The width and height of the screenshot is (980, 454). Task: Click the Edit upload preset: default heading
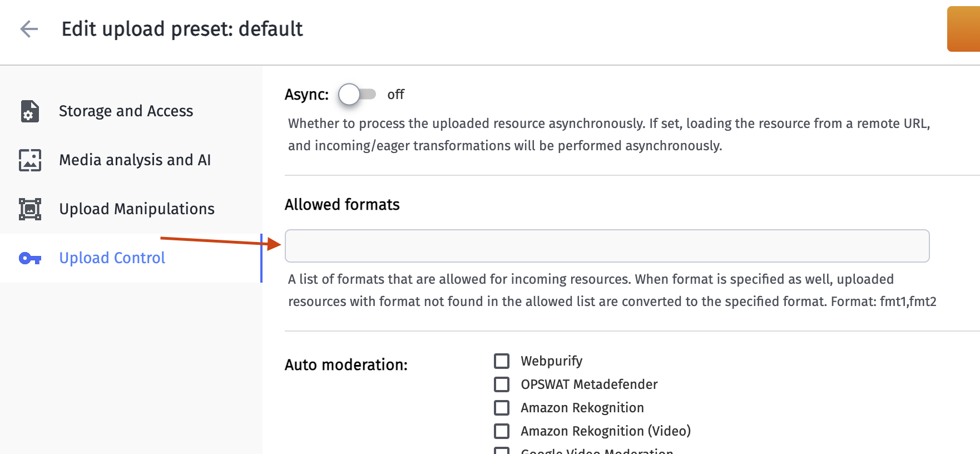[x=184, y=29]
